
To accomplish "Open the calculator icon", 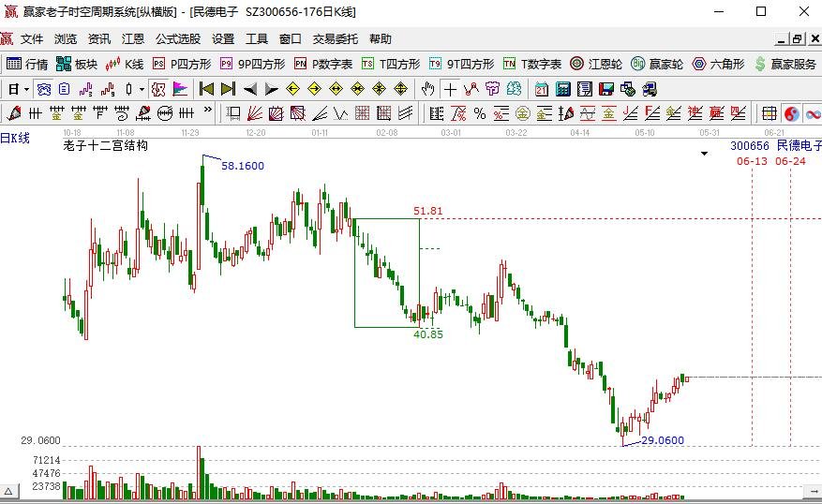I will click(563, 90).
